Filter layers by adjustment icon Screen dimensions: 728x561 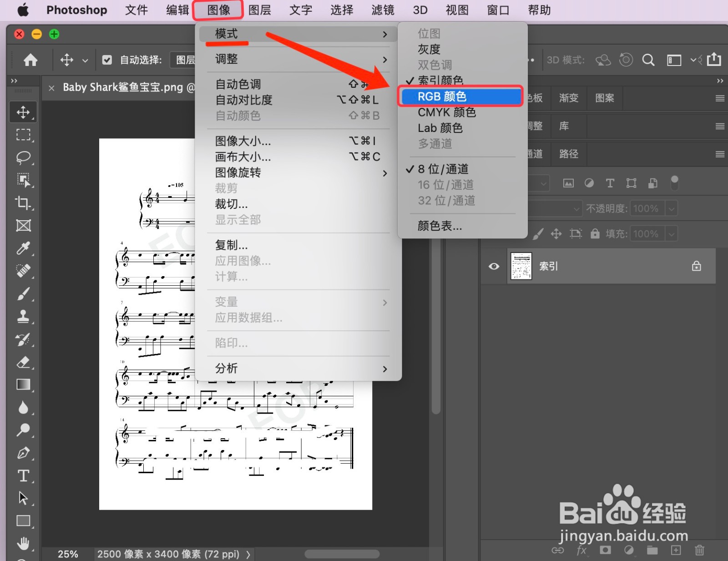point(589,183)
